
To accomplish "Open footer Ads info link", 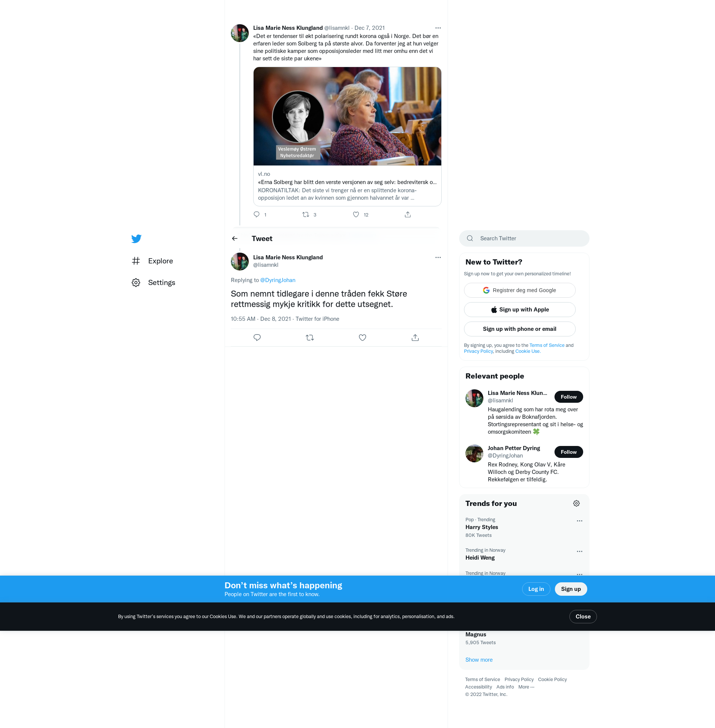I will pyautogui.click(x=505, y=687).
